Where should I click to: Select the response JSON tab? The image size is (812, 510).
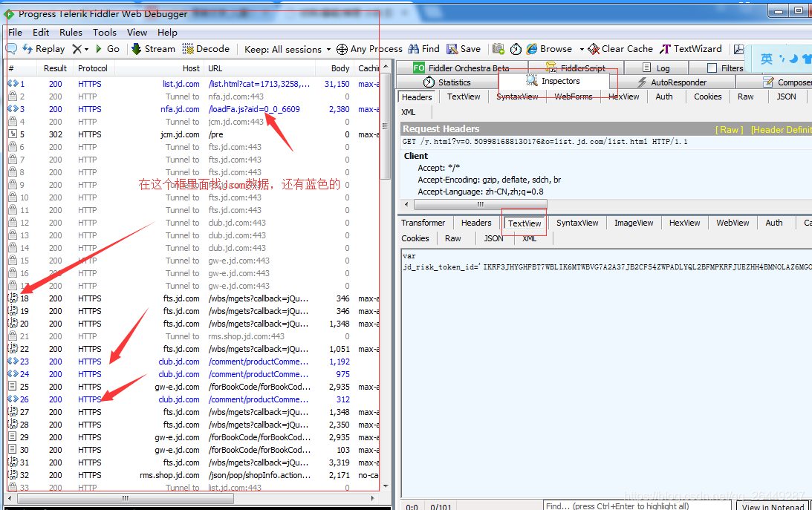pyautogui.click(x=493, y=238)
